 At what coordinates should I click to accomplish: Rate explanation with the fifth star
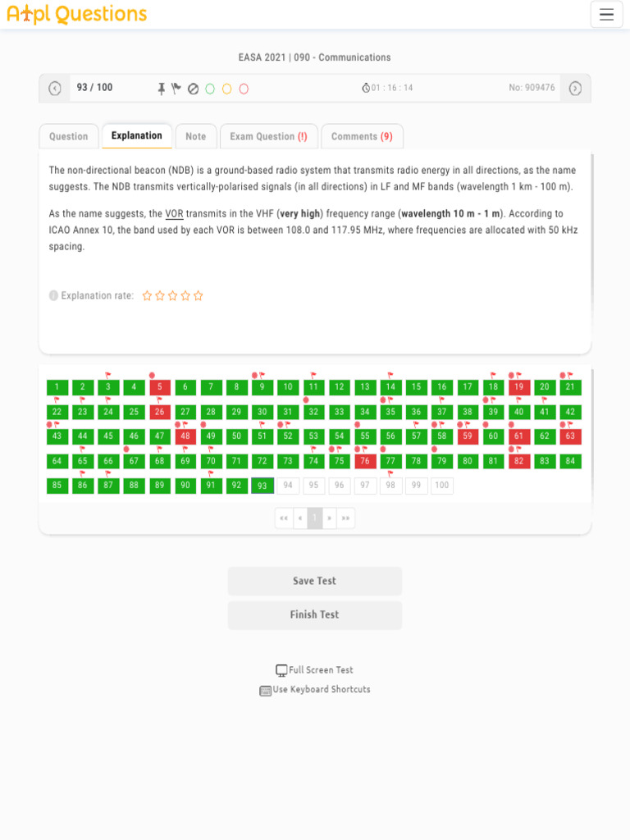[x=198, y=296]
